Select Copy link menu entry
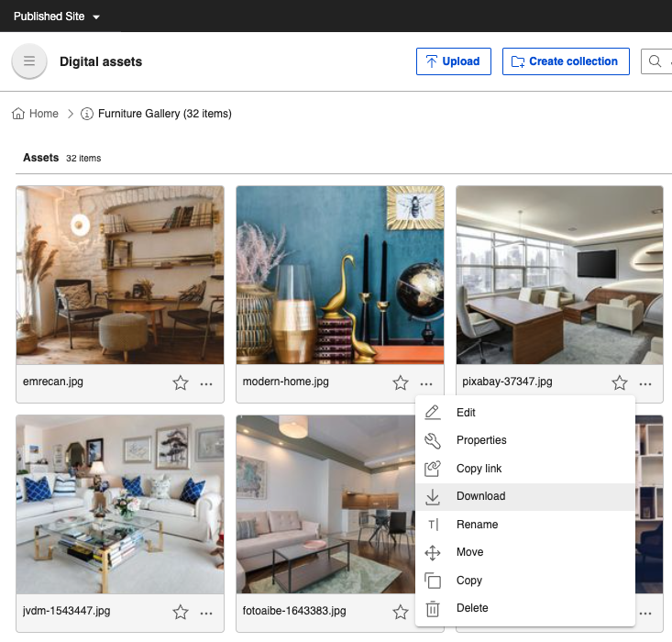Viewport: 672px width, 642px height. 525,469
